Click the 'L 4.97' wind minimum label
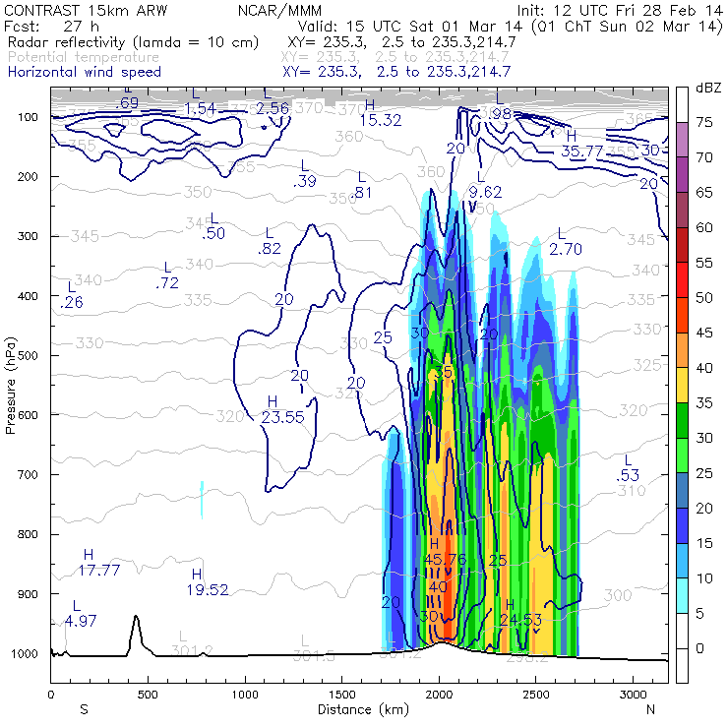Image resolution: width=728 pixels, height=728 pixels. click(x=81, y=613)
